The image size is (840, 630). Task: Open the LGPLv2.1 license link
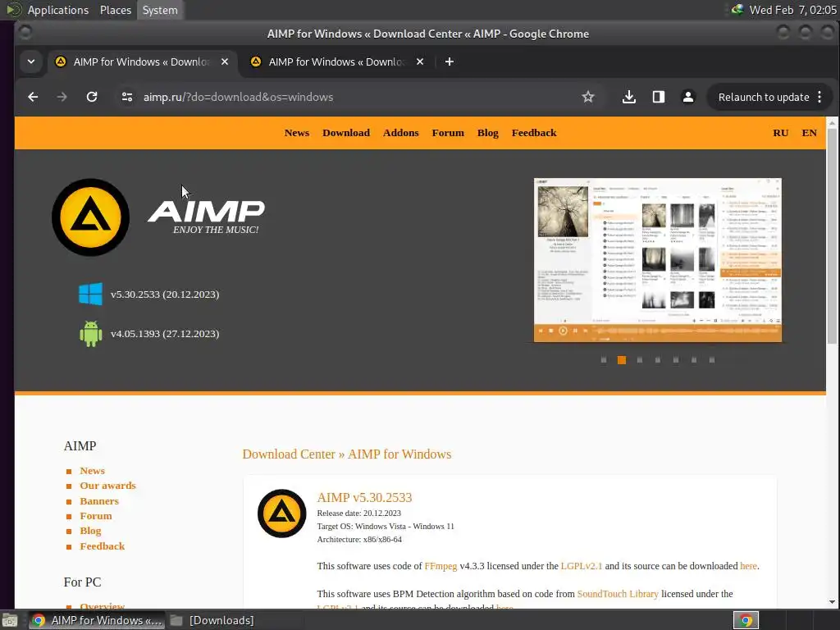coord(582,566)
